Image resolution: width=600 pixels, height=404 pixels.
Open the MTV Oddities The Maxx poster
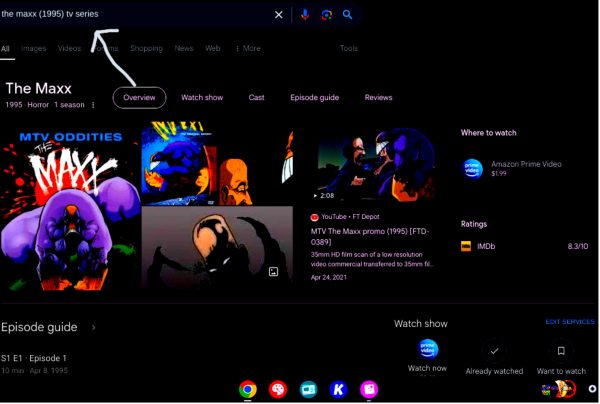coord(70,210)
